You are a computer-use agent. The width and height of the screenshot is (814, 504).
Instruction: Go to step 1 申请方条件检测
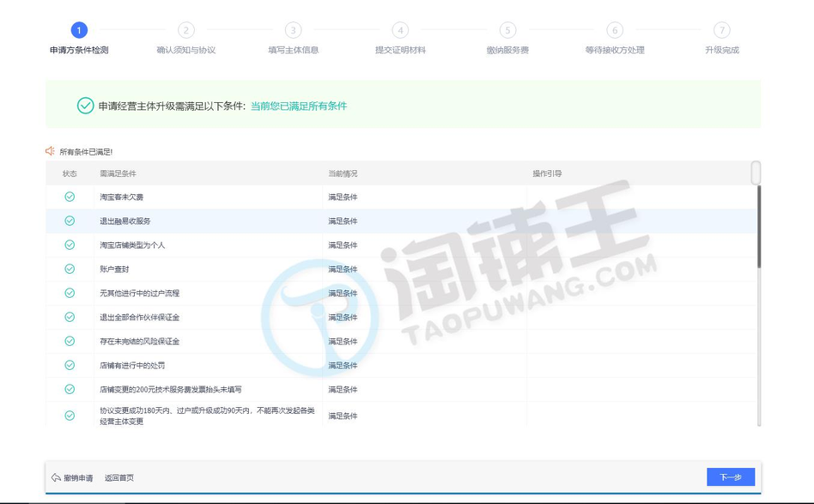point(79,30)
